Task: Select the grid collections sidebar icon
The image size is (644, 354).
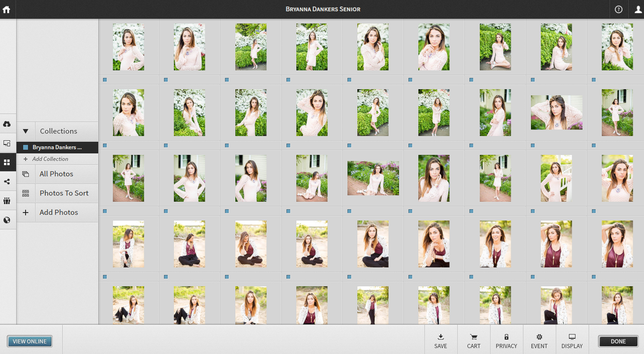Action: point(7,162)
